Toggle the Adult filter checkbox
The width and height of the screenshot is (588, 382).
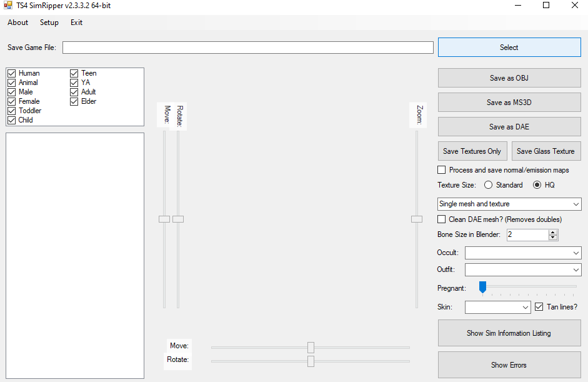[74, 92]
